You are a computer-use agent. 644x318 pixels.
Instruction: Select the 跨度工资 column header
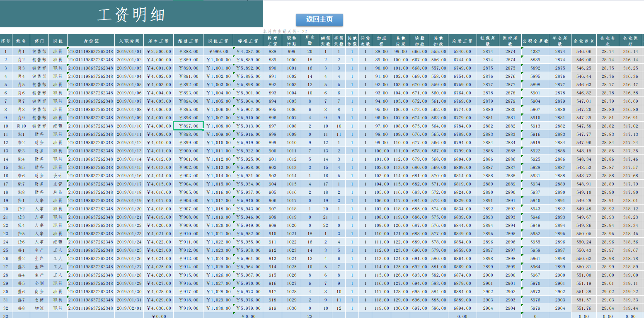pyautogui.click(x=272, y=41)
